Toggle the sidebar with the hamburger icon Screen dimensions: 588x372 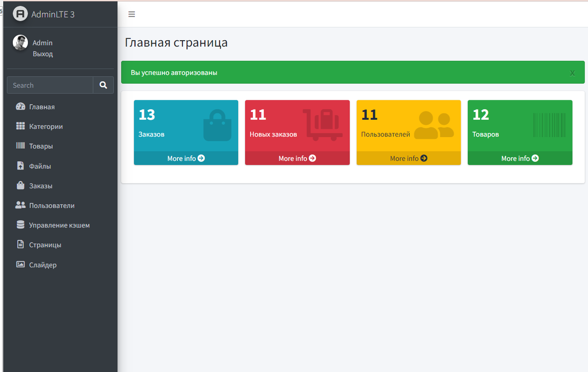click(x=131, y=14)
